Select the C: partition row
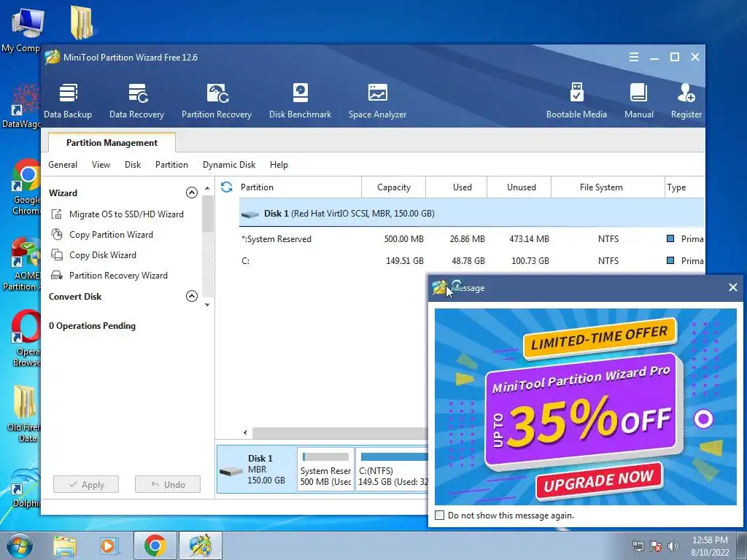747x560 pixels. click(x=471, y=261)
